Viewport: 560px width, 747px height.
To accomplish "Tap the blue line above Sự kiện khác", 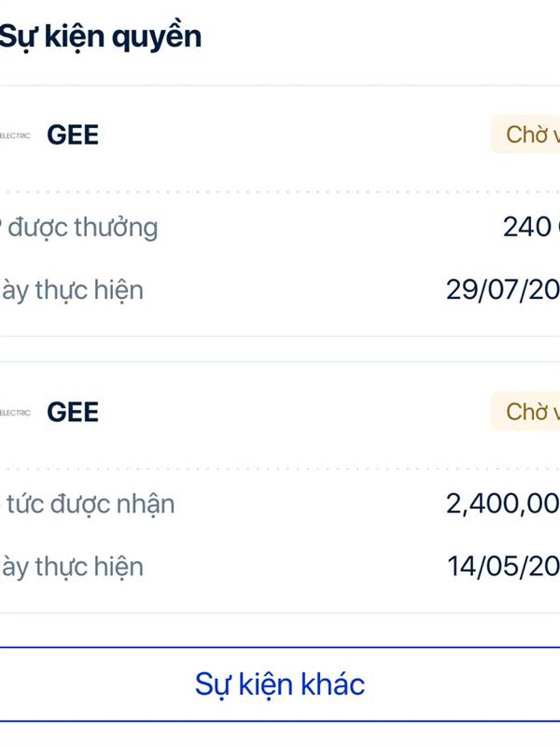I will click(280, 647).
